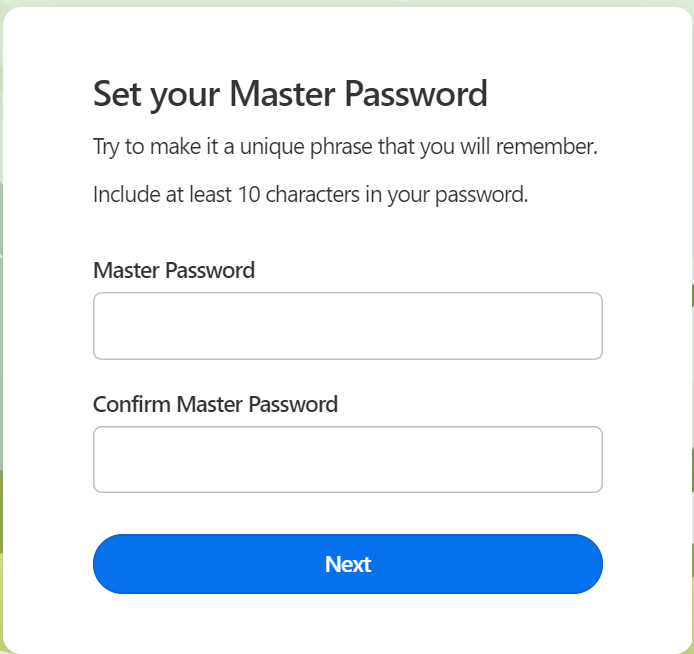Click the Master Password input field

(347, 326)
